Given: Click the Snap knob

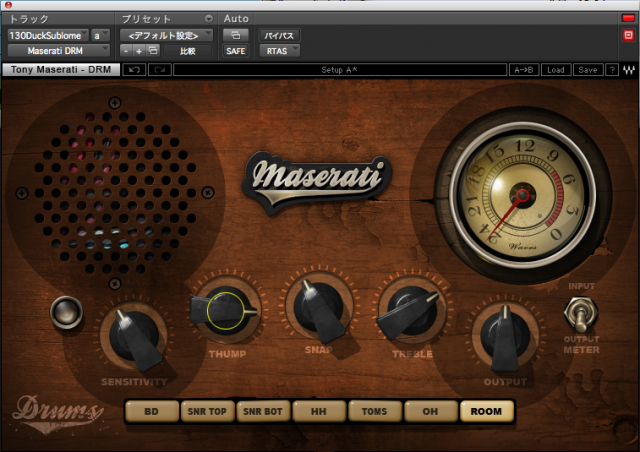Looking at the screenshot, I should click(320, 309).
